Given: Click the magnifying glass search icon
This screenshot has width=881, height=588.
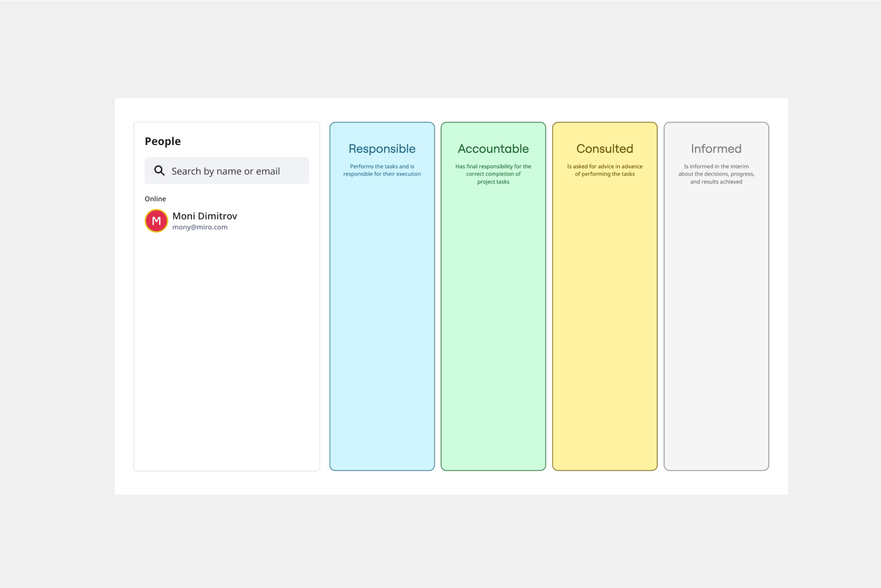Looking at the screenshot, I should click(160, 171).
